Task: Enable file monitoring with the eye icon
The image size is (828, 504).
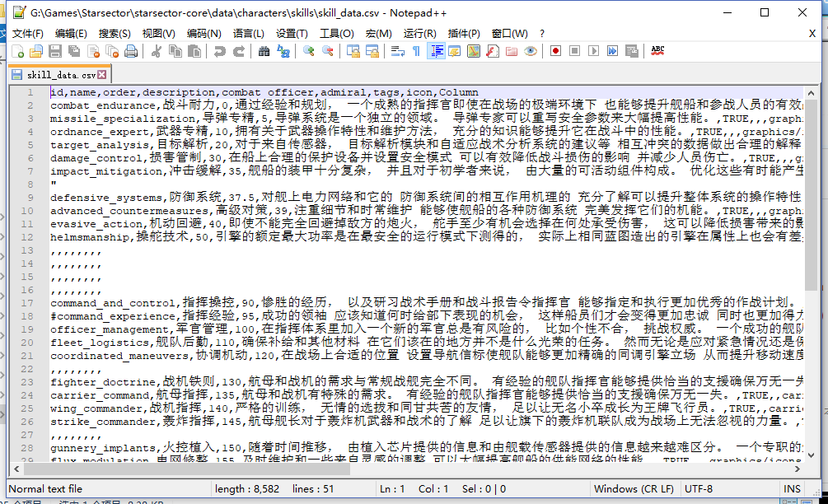Action: tap(530, 50)
